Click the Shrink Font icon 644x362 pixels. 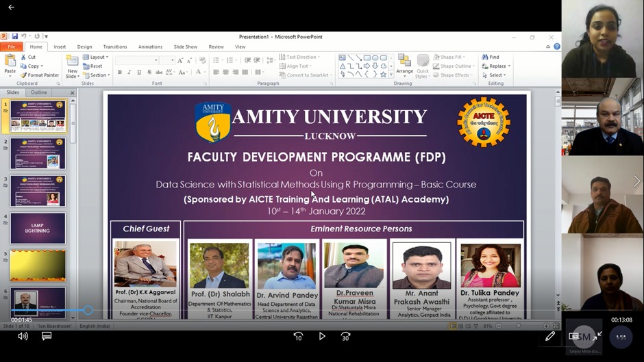pyautogui.click(x=189, y=60)
